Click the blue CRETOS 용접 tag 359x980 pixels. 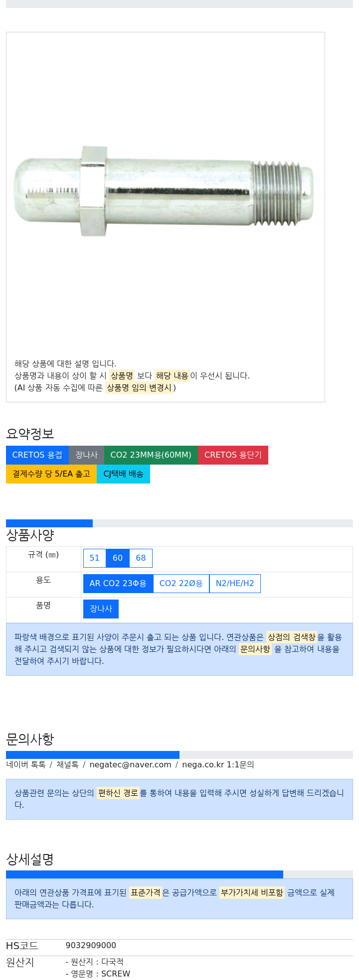[37, 455]
